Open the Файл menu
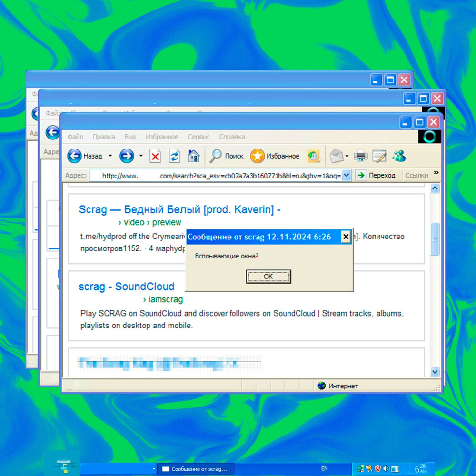 75,137
